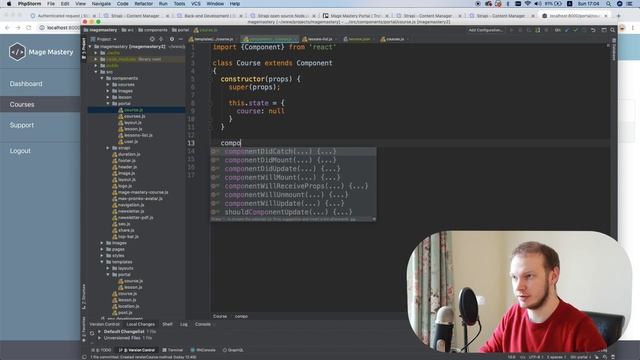Click the Git commit checkmark icon
The height and width of the screenshot is (360, 640).
(x=576, y=30)
